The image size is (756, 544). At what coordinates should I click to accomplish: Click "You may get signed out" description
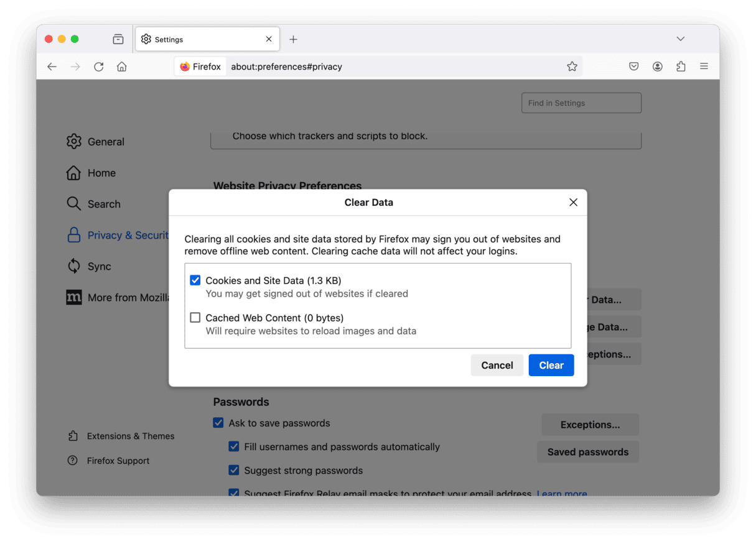pyautogui.click(x=307, y=293)
